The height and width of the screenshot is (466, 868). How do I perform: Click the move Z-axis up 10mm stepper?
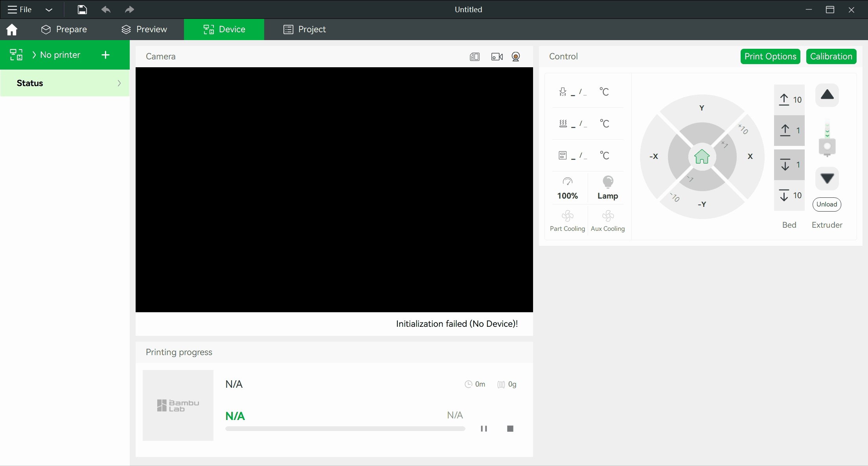(789, 99)
